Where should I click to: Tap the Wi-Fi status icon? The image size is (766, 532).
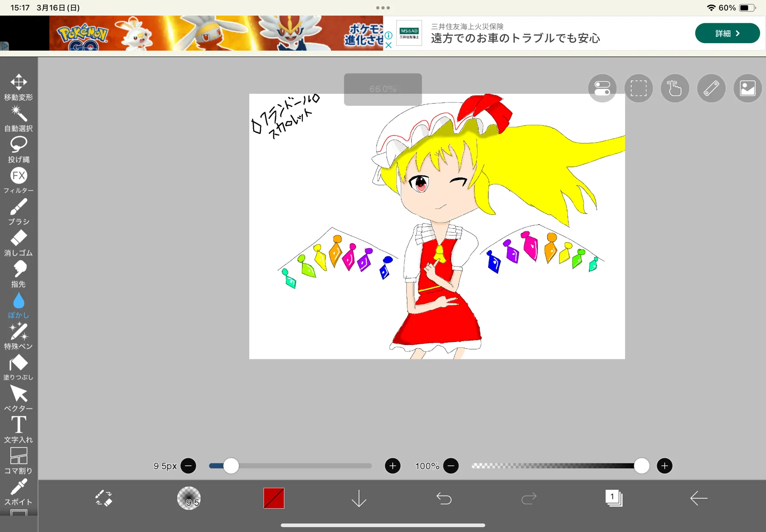pyautogui.click(x=711, y=8)
